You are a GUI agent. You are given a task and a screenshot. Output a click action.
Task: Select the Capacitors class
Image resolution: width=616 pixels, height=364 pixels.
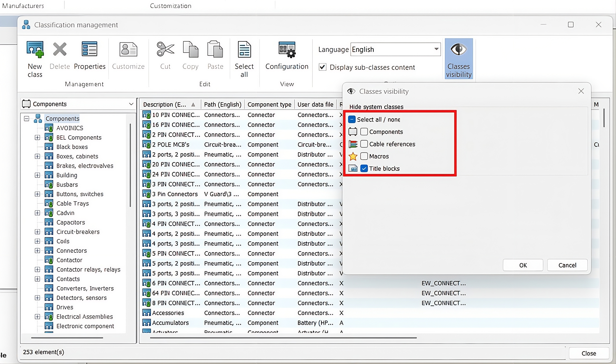71,222
